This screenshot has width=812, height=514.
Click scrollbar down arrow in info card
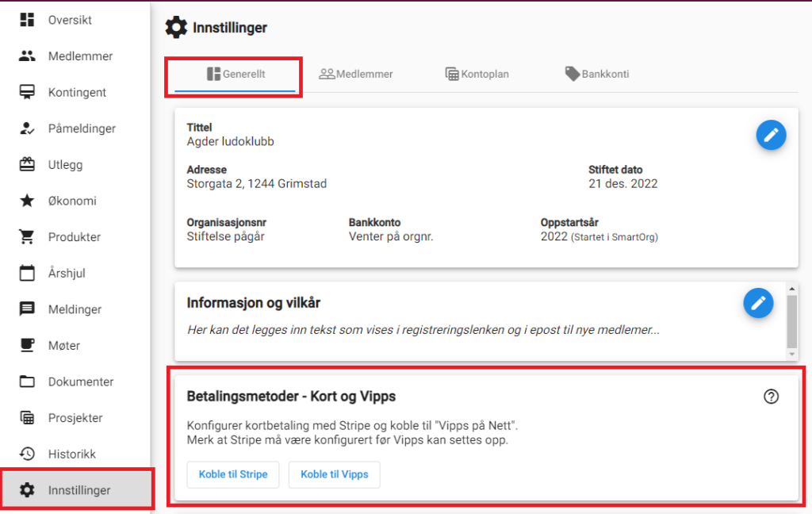[792, 355]
